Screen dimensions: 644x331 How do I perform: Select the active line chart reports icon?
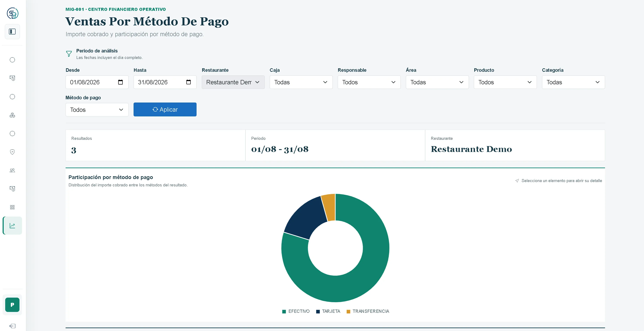12,226
